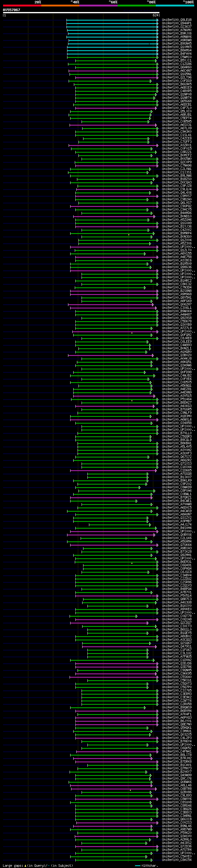Select label UniRef100_Q2LT96
197x868 pixels.
177,78
